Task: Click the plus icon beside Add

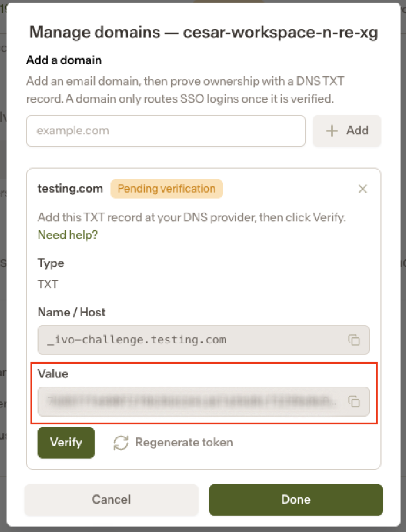Action: pos(331,131)
